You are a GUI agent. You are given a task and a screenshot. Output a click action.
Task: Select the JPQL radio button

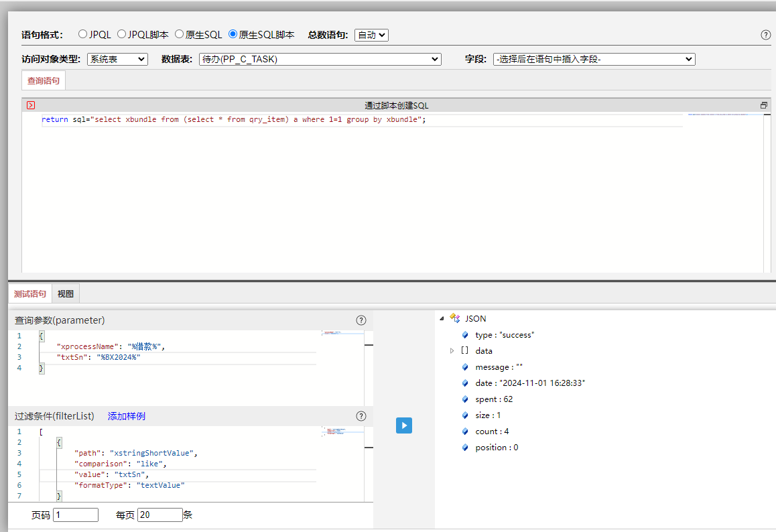(83, 34)
